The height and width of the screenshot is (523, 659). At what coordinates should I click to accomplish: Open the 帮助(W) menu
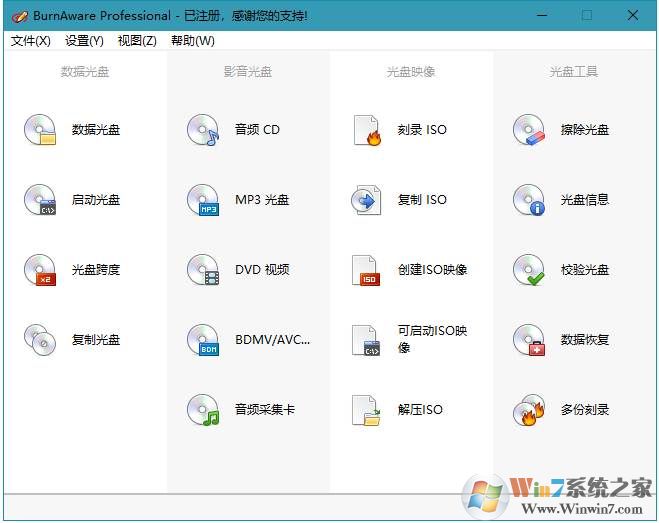click(x=192, y=41)
